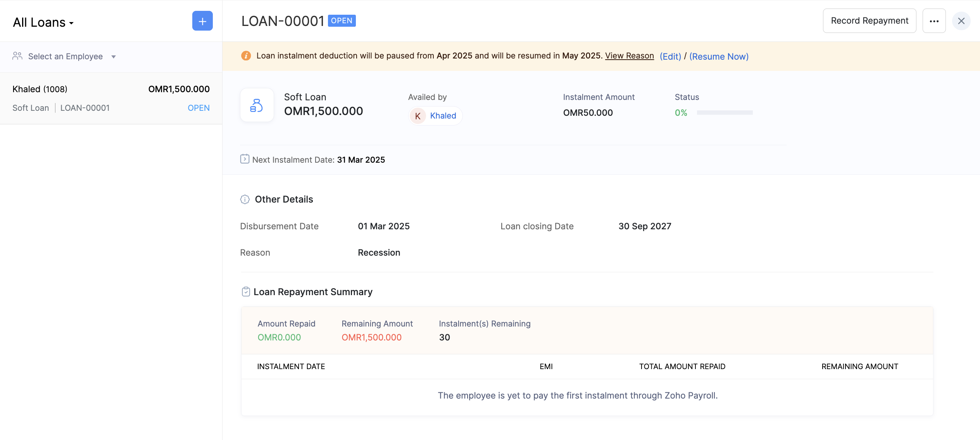
Task: Select Khaled (1008) loan list item
Action: click(x=111, y=98)
